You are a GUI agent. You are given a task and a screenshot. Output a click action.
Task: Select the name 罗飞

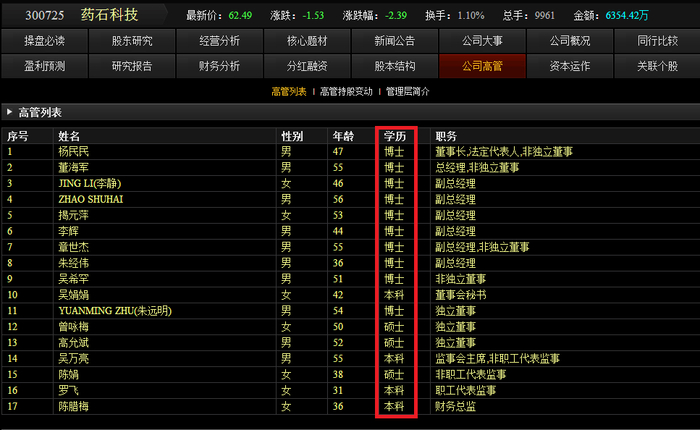(69, 391)
